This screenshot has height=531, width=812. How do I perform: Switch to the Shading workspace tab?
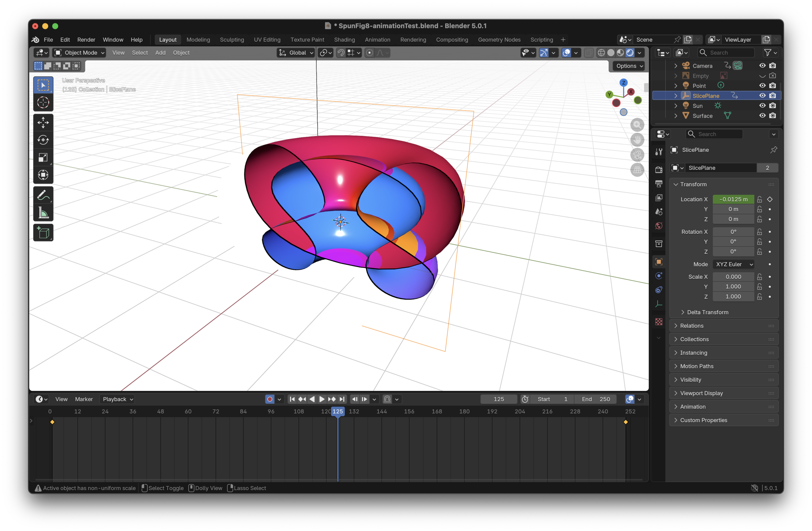[344, 40]
